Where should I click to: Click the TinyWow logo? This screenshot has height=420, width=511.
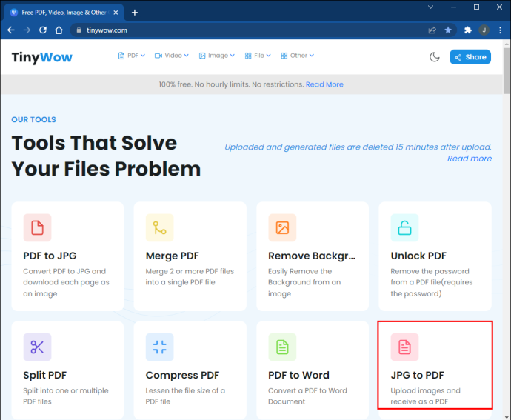(42, 57)
